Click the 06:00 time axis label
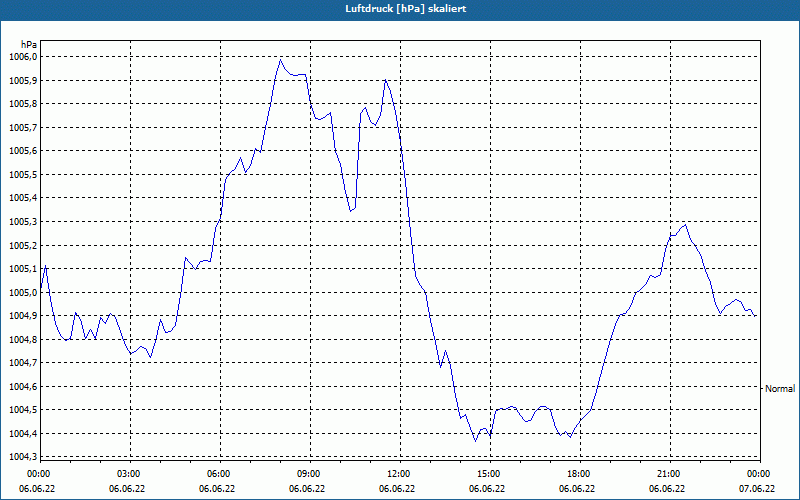 pyautogui.click(x=220, y=474)
